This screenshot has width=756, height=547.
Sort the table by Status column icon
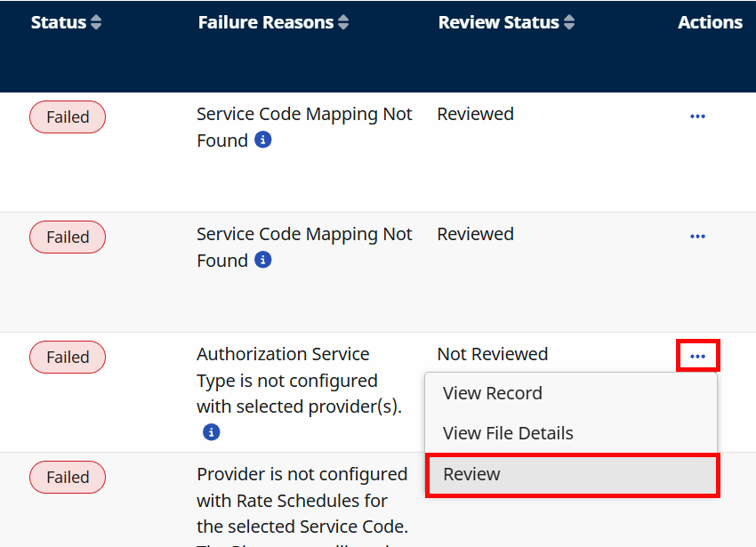[96, 23]
